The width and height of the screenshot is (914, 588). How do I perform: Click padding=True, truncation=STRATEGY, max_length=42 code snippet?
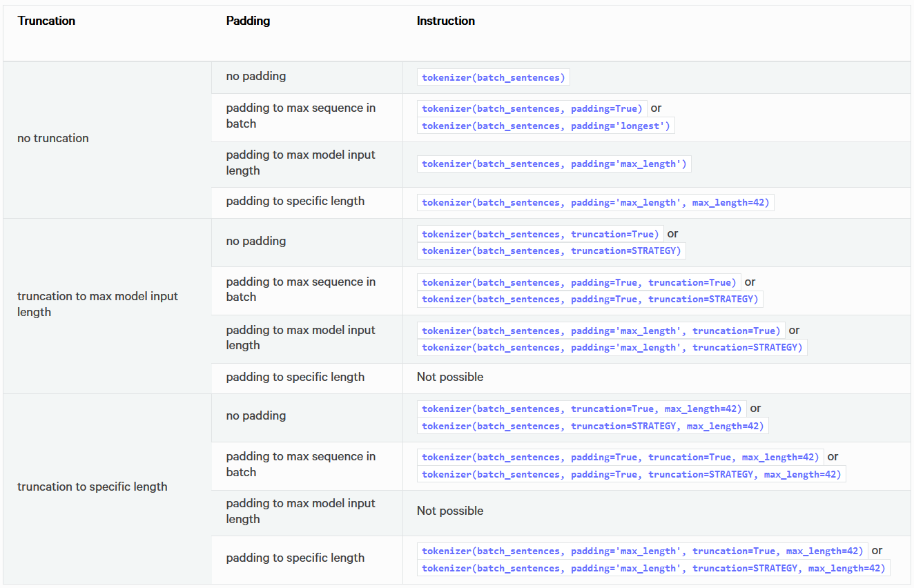[x=631, y=474]
